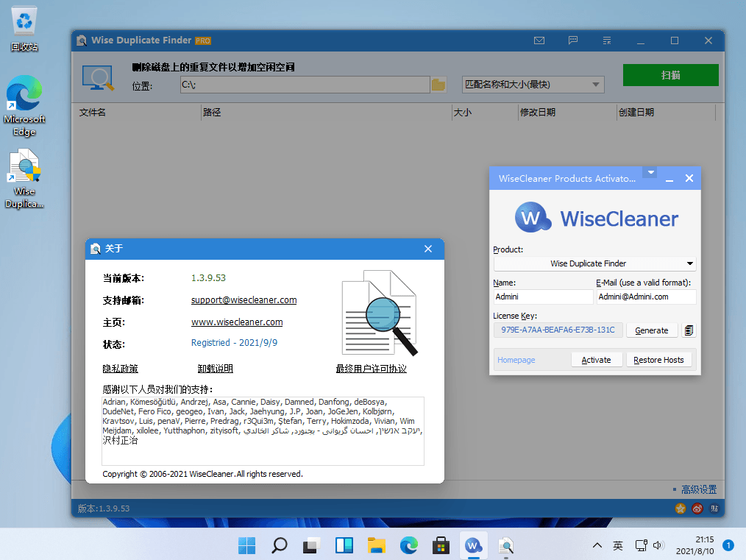This screenshot has height=560, width=746.
Task: Open Microsoft Store from taskbar
Action: coord(441,545)
